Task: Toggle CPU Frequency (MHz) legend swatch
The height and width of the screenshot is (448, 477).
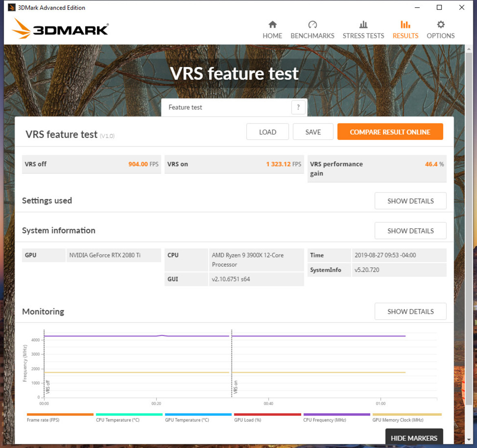Action: point(336,414)
